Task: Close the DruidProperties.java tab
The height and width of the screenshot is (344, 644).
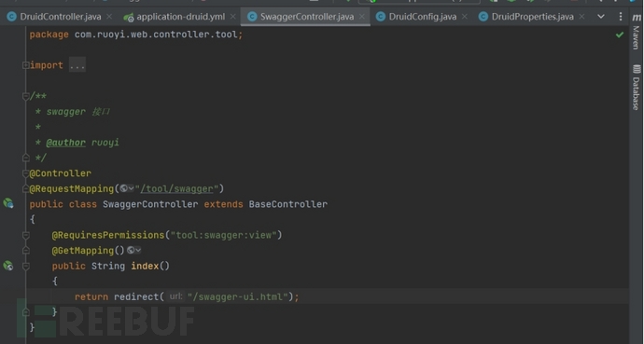Action: click(581, 17)
